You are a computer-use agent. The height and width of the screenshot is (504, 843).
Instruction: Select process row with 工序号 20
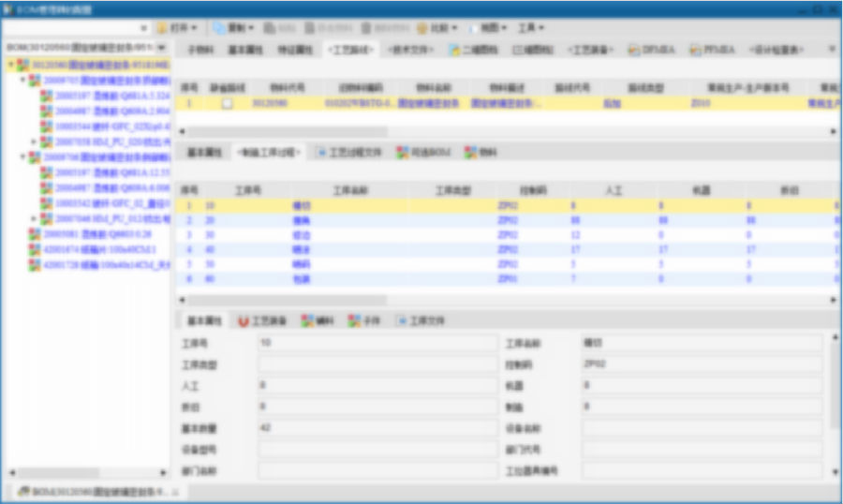click(508, 220)
